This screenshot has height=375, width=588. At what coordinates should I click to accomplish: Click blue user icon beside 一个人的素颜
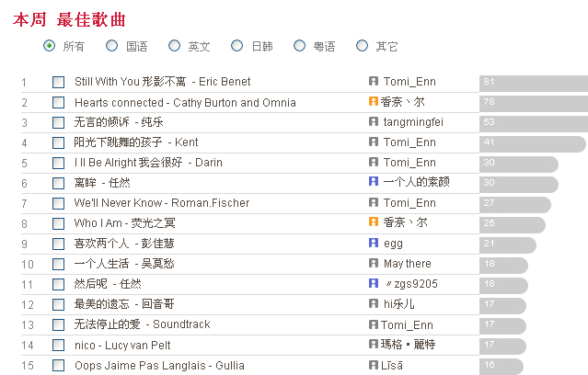click(374, 181)
